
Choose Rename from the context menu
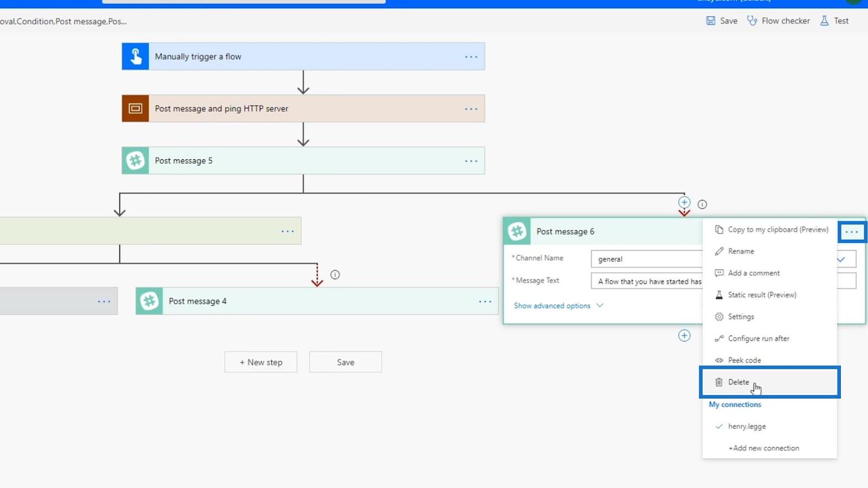click(x=770, y=251)
